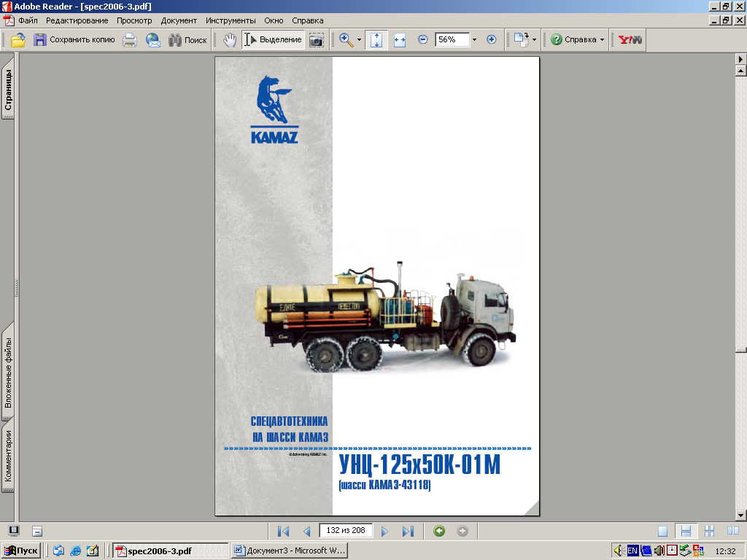Screen dimensions: 747x560
Task: Select the Hand tool
Action: (230, 40)
